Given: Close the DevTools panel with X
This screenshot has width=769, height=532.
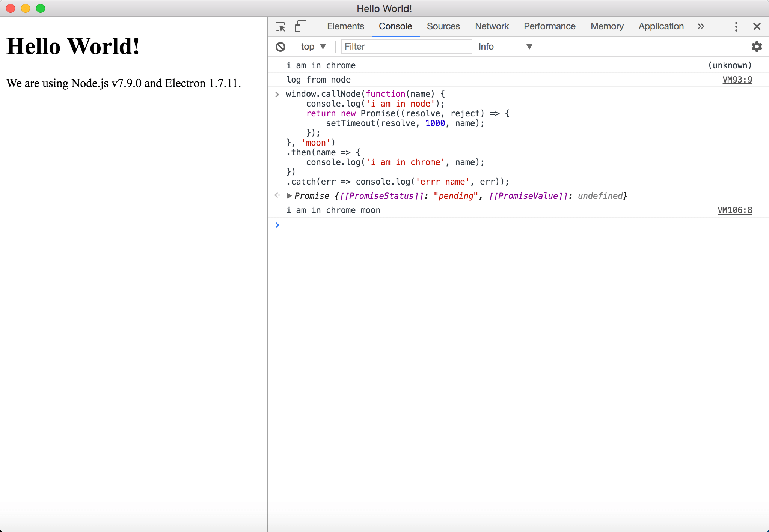Looking at the screenshot, I should 757,27.
